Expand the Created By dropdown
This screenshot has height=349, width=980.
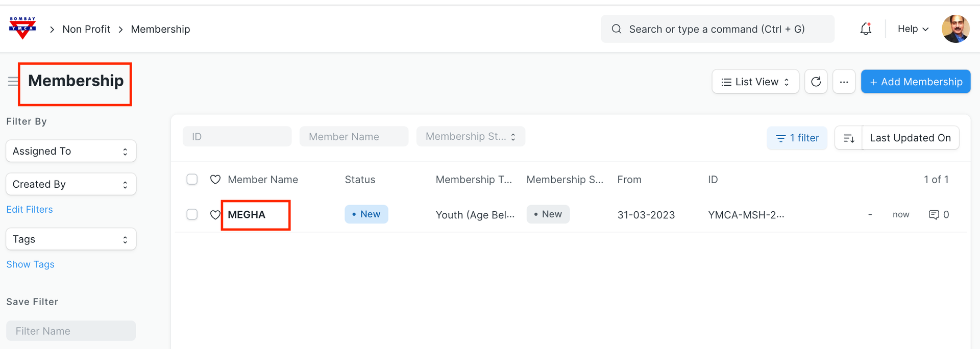[71, 184]
